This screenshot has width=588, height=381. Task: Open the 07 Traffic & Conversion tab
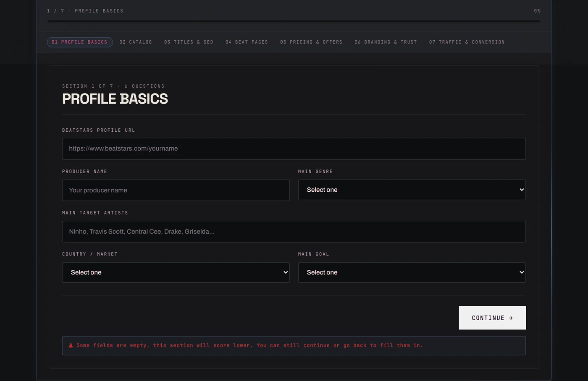click(467, 42)
